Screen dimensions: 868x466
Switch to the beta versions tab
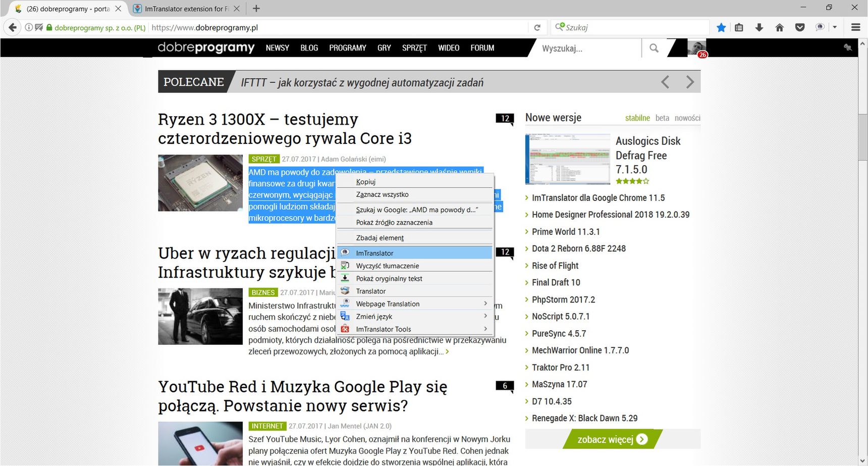662,118
